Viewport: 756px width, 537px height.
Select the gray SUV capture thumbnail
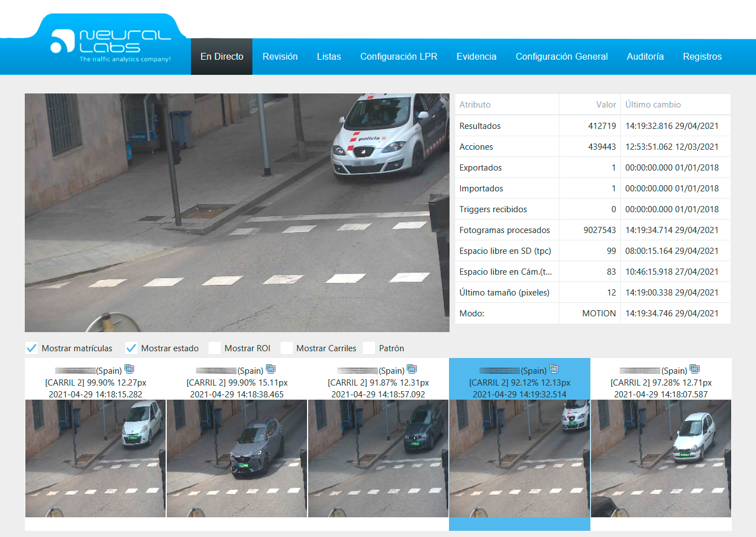click(237, 458)
